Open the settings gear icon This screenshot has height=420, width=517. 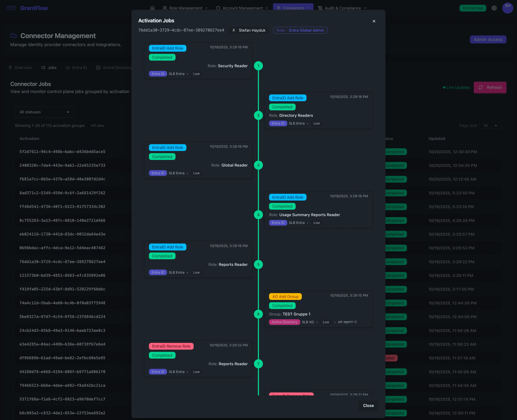tap(494, 8)
